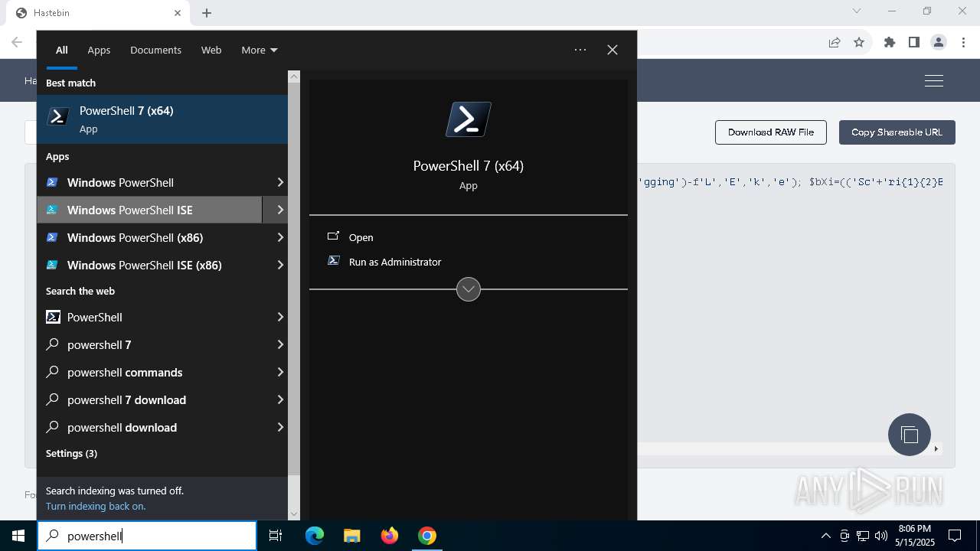Open PowerShell 7 (x64) best match result

[162, 119]
